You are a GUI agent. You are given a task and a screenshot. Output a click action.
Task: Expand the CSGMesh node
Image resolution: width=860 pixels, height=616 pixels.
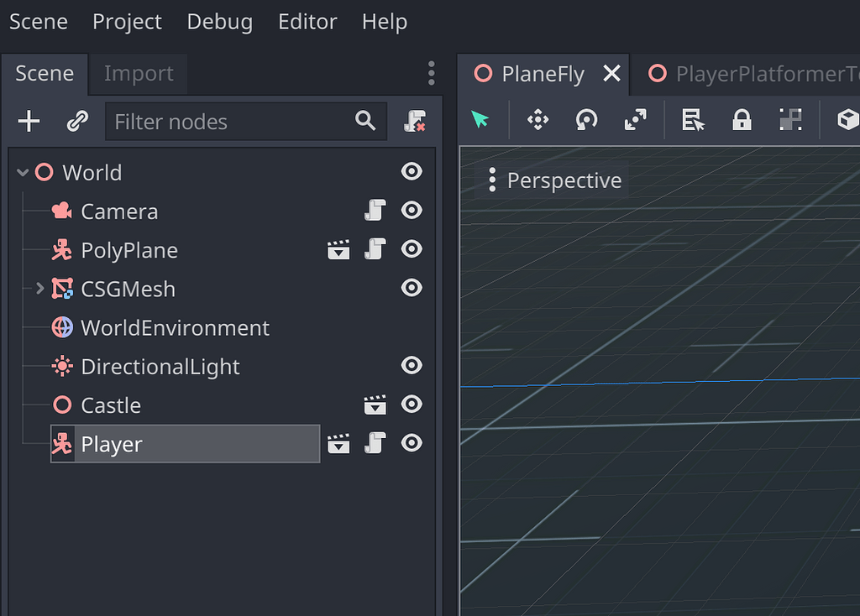click(x=39, y=288)
